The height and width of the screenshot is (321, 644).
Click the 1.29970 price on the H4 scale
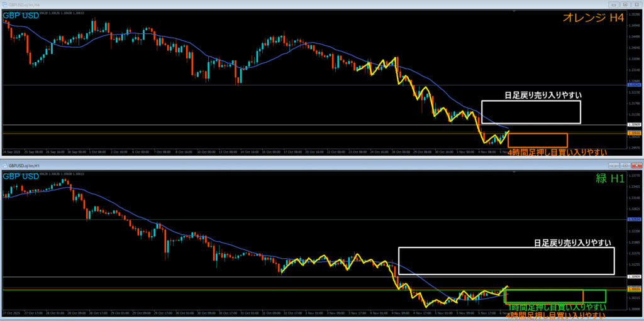tap(634, 148)
